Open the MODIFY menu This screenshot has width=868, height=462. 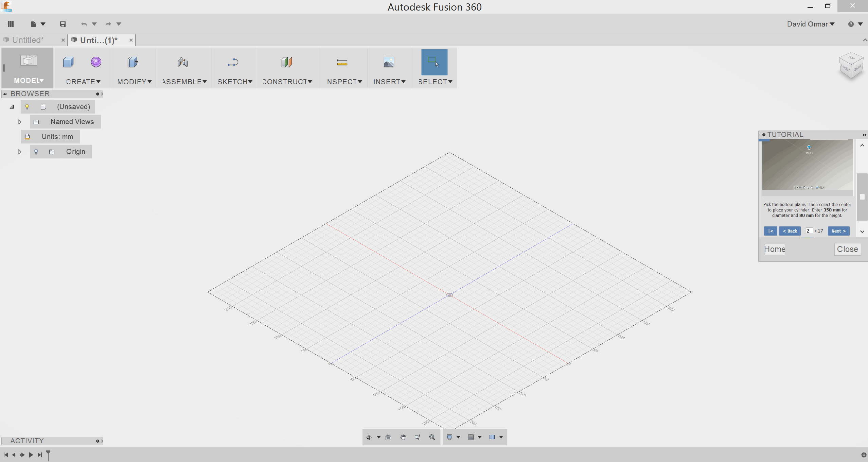pyautogui.click(x=135, y=82)
